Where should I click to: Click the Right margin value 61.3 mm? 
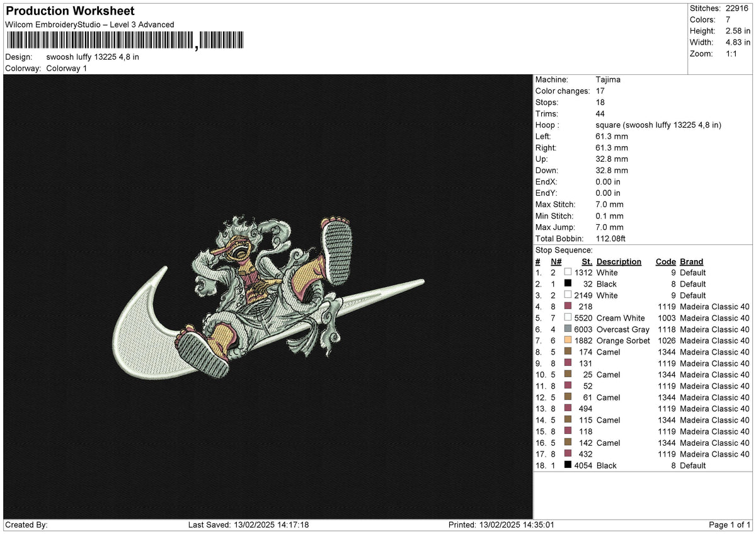(x=612, y=148)
